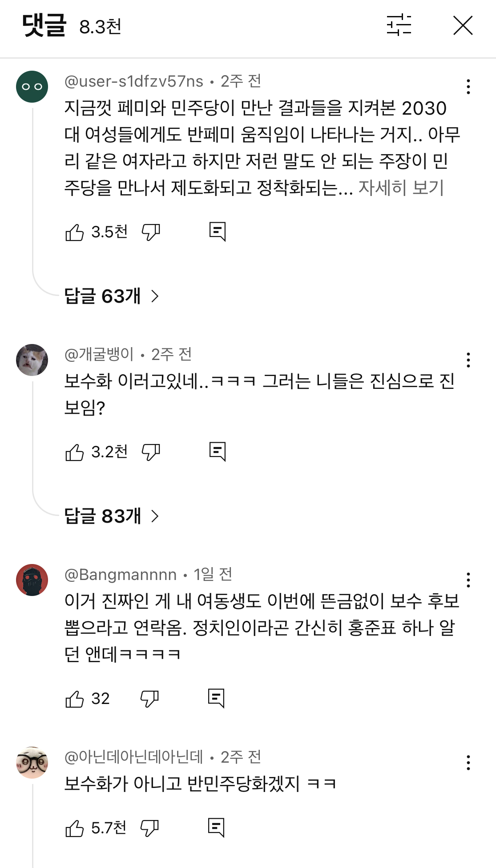Reply to the @user-s1dfzv57ns comment
This screenshot has width=496, height=868.
[x=218, y=232]
